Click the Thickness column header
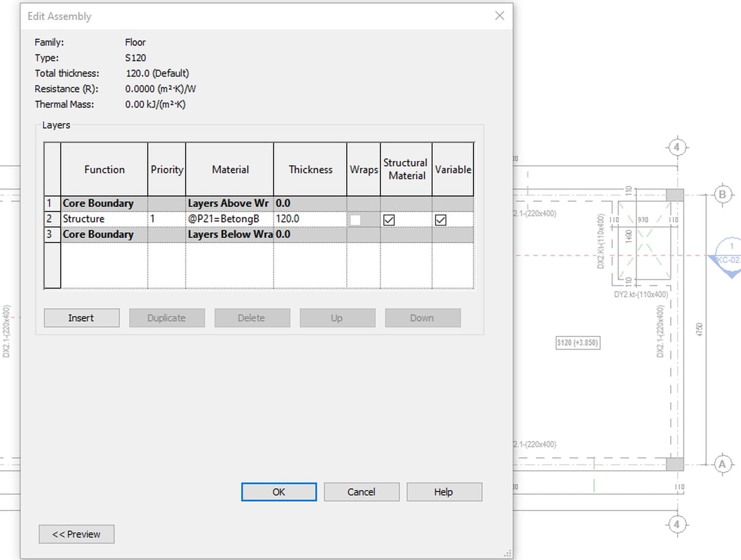The height and width of the screenshot is (560, 741). tap(310, 170)
